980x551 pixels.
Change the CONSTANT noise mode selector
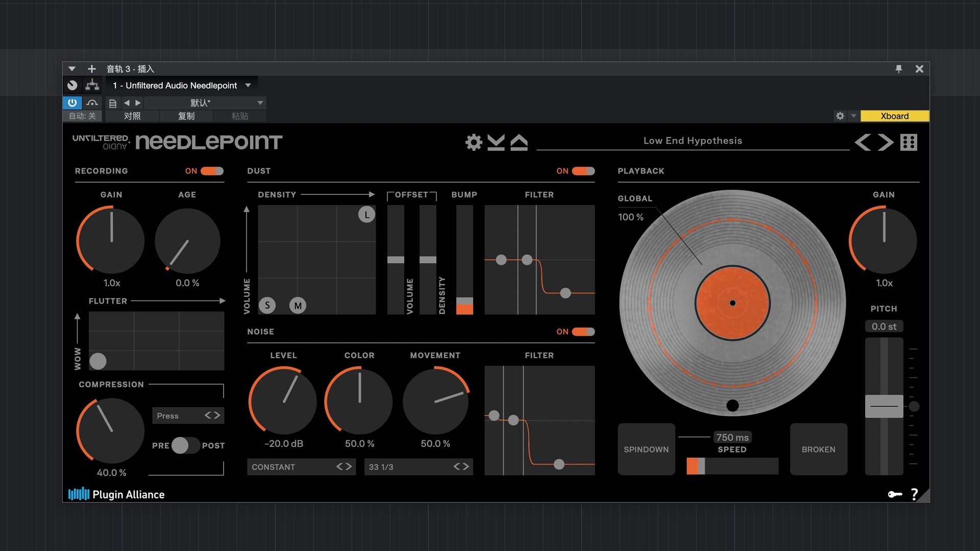pos(301,467)
